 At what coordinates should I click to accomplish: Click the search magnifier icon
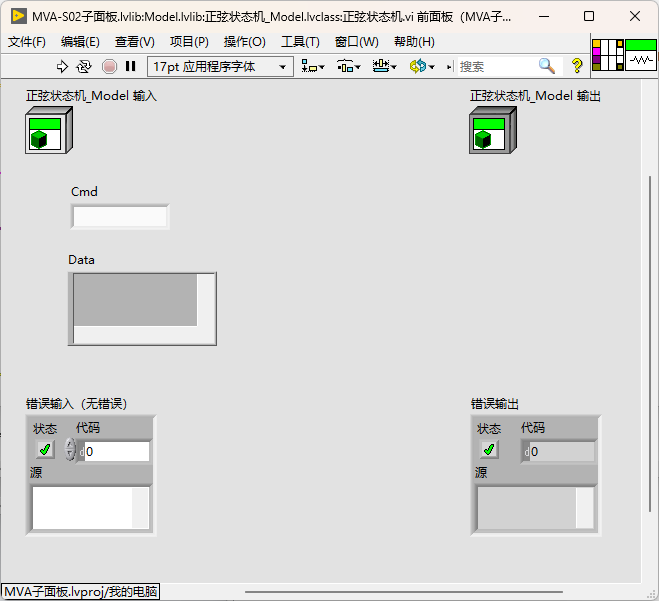tap(546, 66)
